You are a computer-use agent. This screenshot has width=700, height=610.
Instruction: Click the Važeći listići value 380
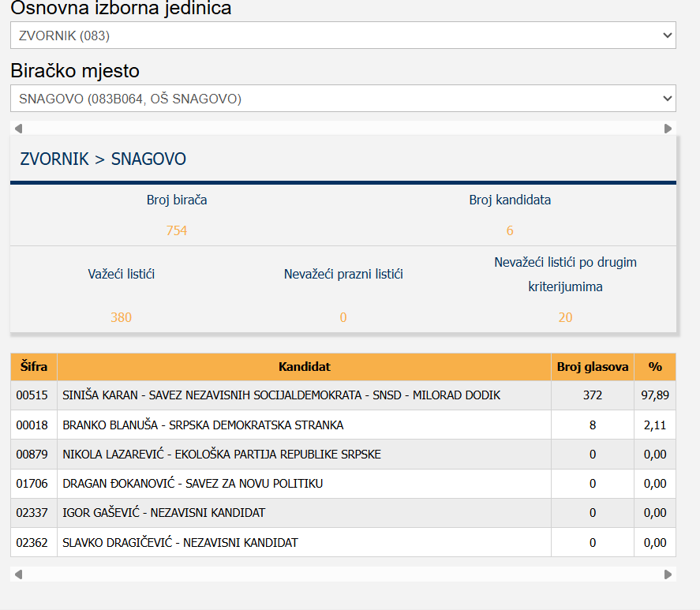121,317
